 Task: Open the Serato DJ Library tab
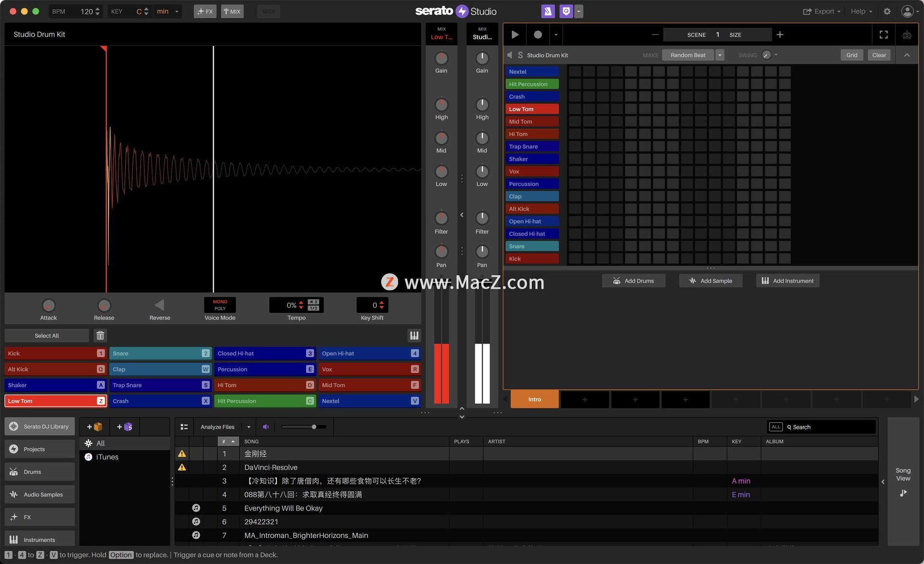[x=39, y=426]
